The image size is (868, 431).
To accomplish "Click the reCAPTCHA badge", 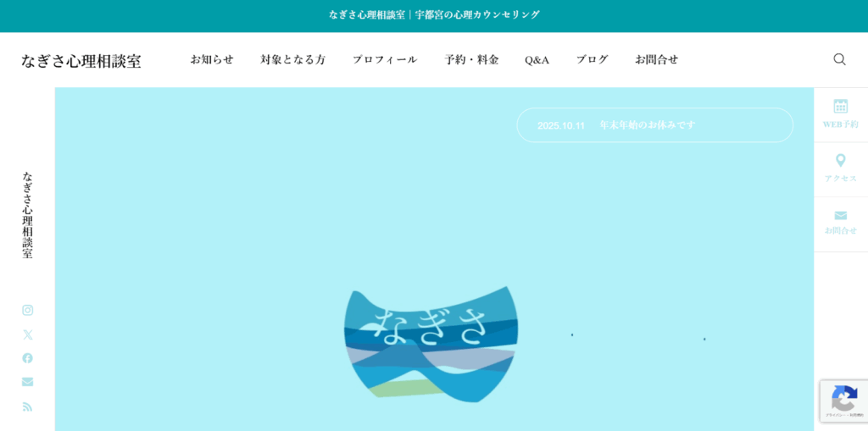I will (843, 401).
